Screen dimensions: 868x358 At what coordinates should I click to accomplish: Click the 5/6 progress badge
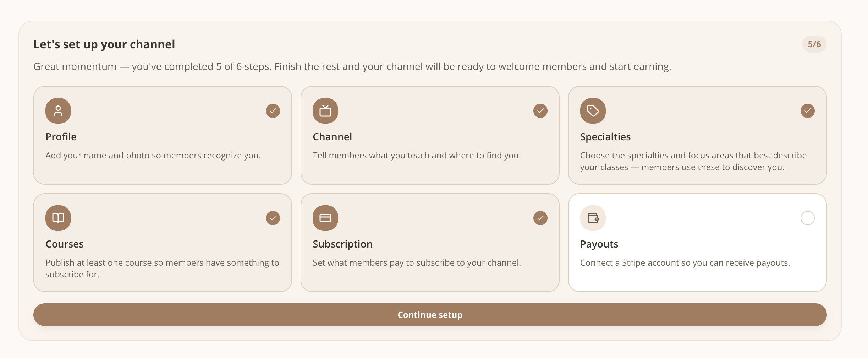coord(814,44)
